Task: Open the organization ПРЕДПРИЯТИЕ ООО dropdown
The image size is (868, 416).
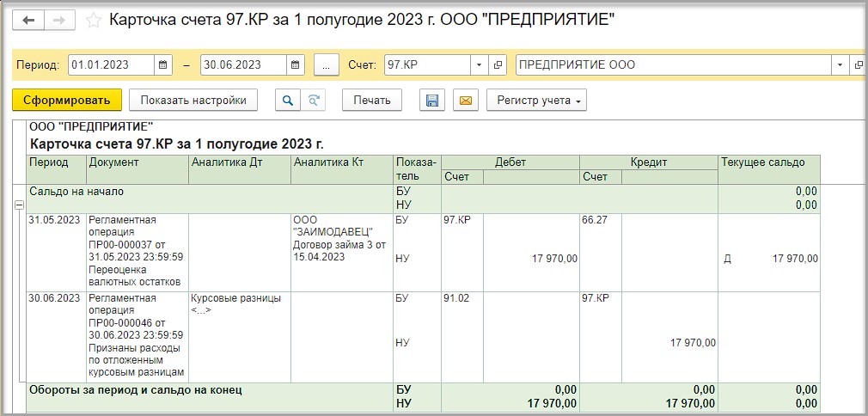Action: click(x=840, y=64)
